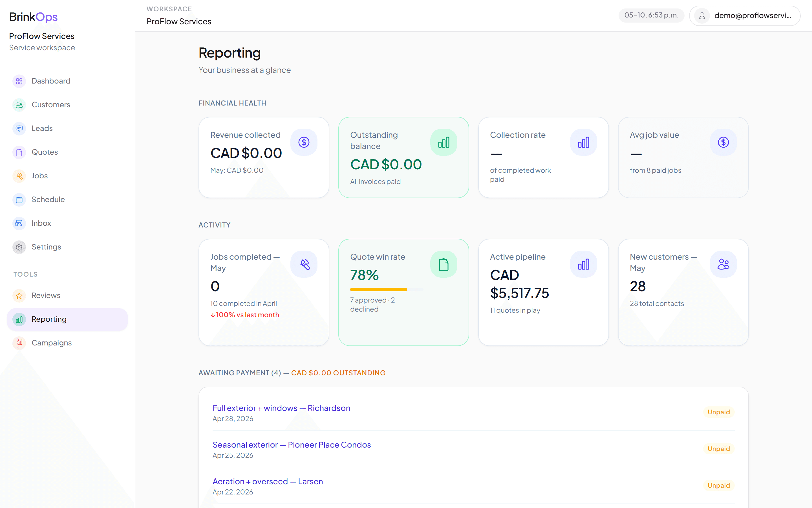Click Unpaid badge on Pioneer Place Condos row
The image size is (812, 508).
(718, 448)
